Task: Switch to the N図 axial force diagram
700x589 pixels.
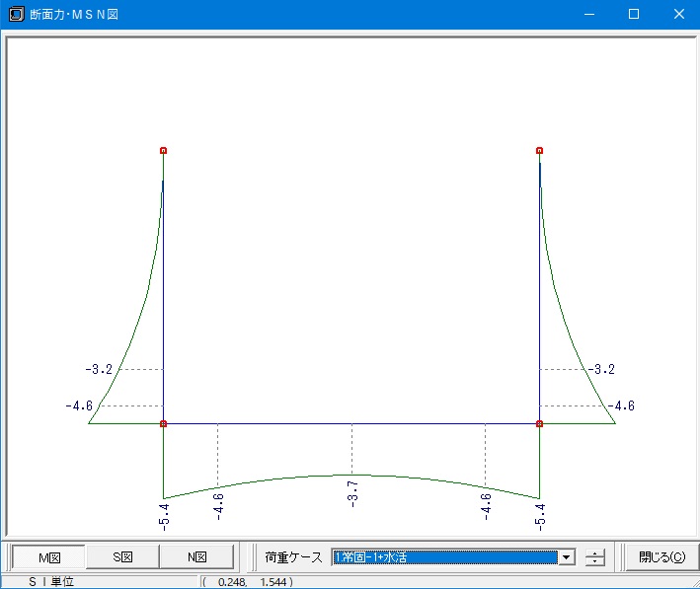Action: (x=196, y=556)
